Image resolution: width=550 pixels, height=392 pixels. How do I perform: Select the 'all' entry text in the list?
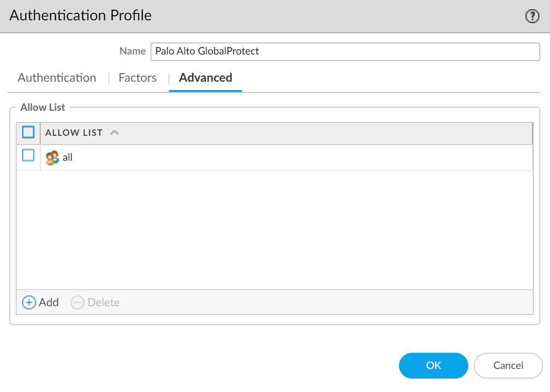point(67,157)
